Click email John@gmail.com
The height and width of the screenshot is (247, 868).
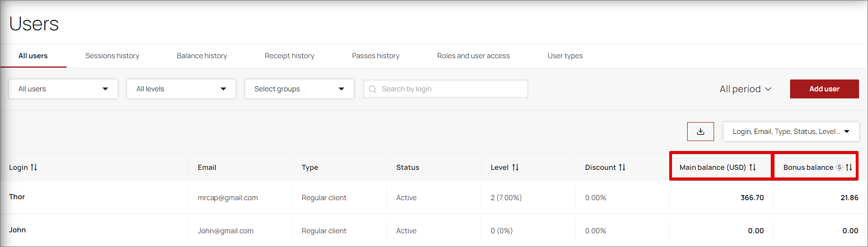(x=226, y=231)
